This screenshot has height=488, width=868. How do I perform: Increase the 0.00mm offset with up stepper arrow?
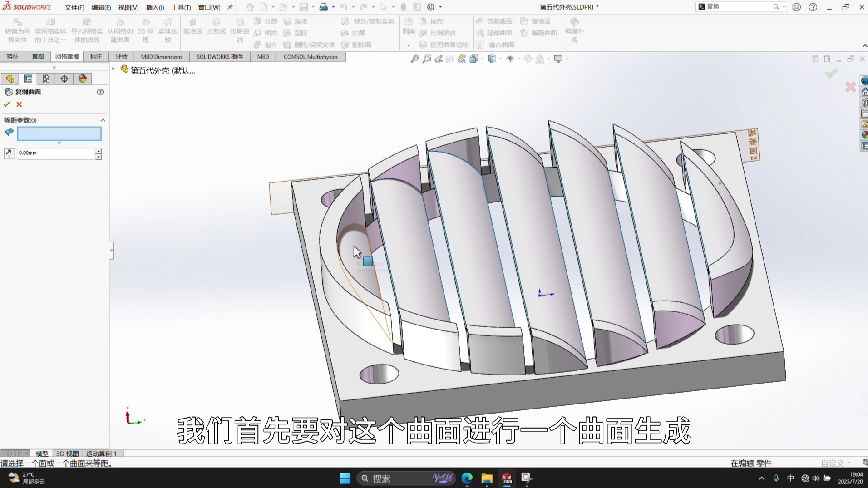98,151
